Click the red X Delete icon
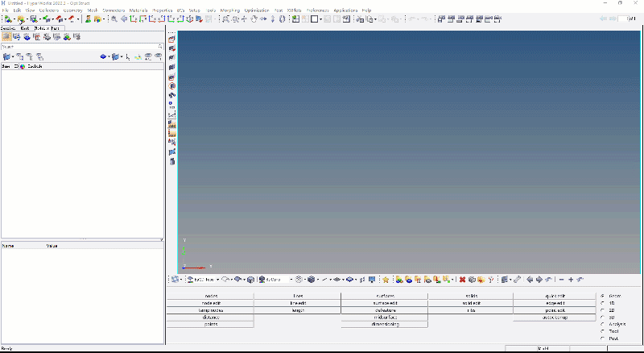The height and width of the screenshot is (353, 644). (x=462, y=280)
